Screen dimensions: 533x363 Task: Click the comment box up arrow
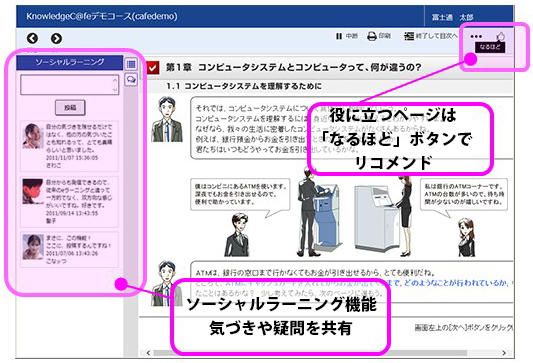click(x=115, y=80)
